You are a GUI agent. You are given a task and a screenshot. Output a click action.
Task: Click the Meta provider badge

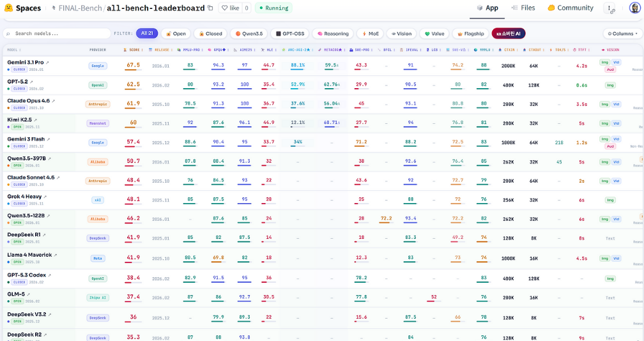click(98, 258)
